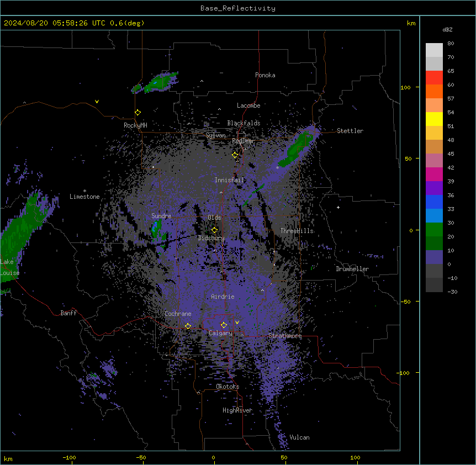Screen dimensions: 476x465
Task: Click the Sundre city label
Action: click(x=161, y=216)
